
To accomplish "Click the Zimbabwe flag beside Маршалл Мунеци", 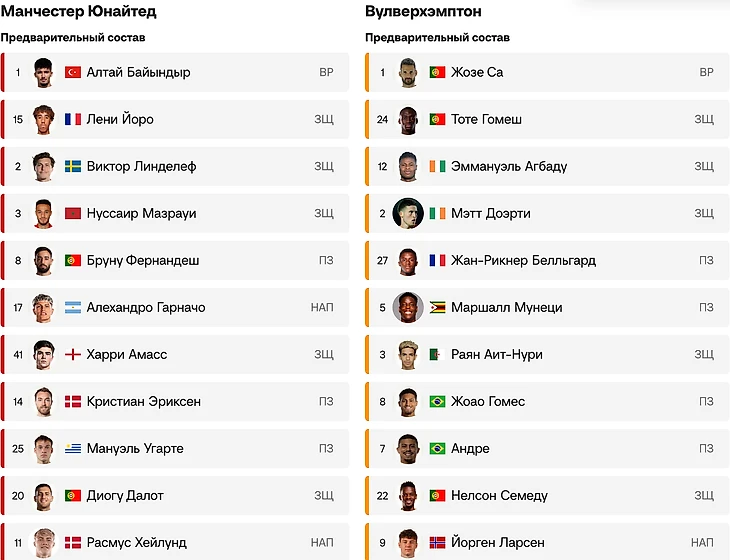I will (437, 307).
